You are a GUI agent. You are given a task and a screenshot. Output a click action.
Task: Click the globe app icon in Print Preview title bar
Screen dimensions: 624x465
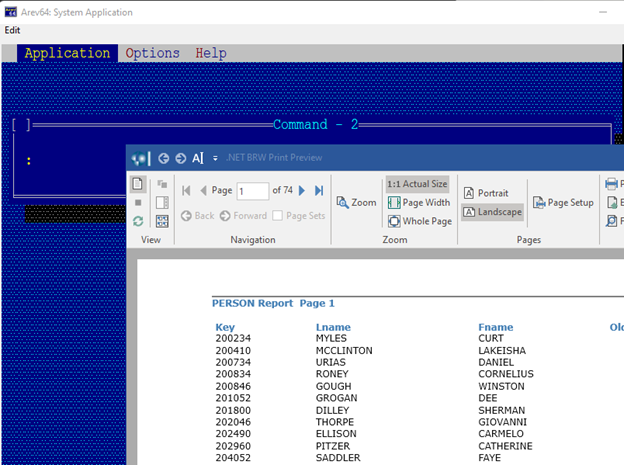coord(138,158)
